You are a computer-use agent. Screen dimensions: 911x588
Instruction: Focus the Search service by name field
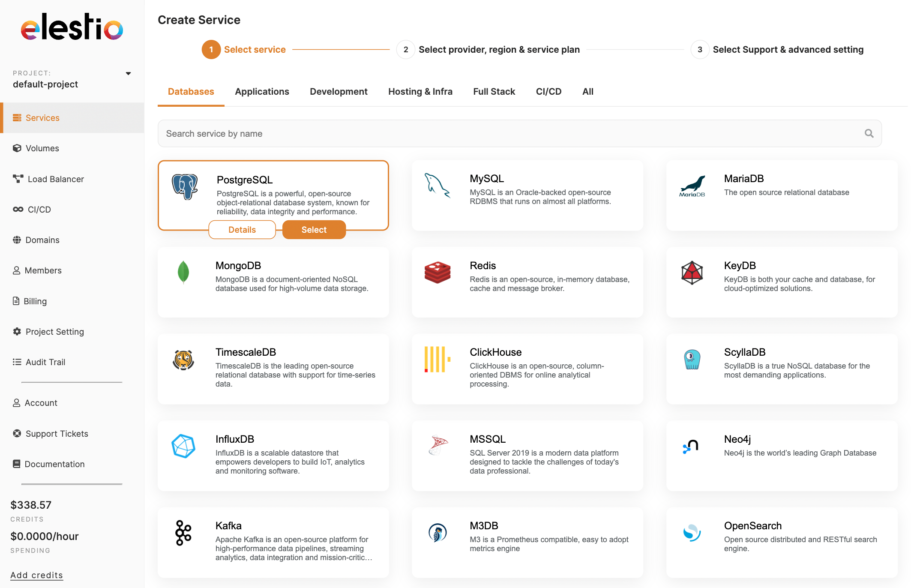pos(510,134)
